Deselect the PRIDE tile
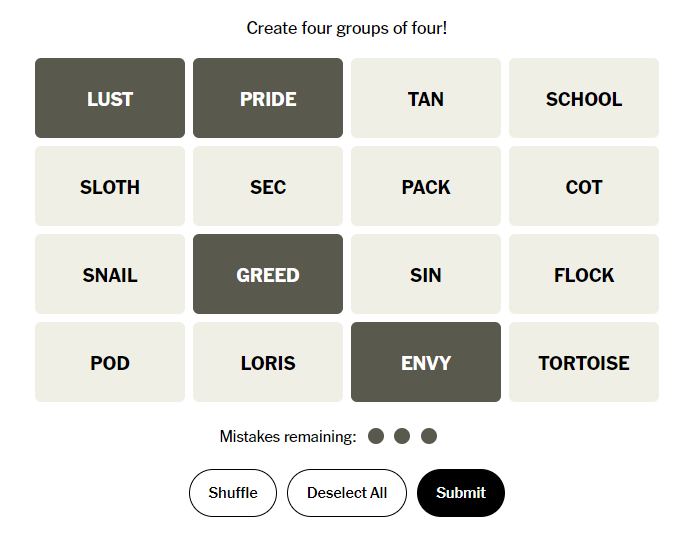 point(268,98)
